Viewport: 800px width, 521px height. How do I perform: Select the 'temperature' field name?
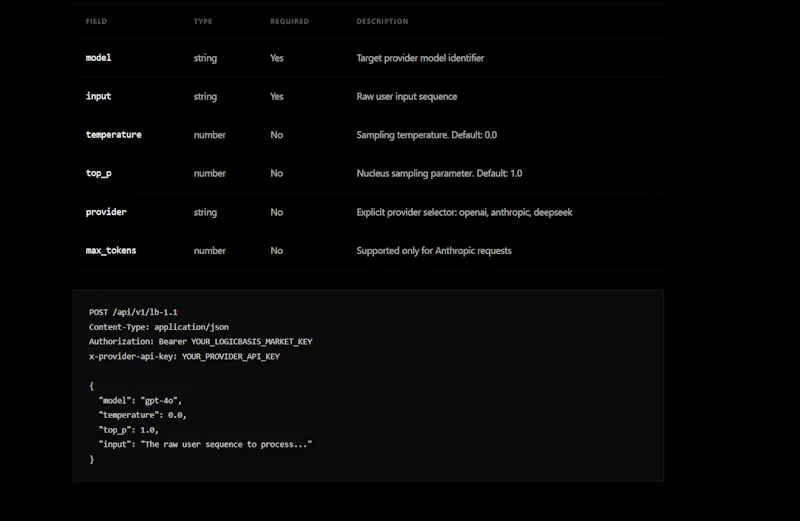[x=114, y=135]
